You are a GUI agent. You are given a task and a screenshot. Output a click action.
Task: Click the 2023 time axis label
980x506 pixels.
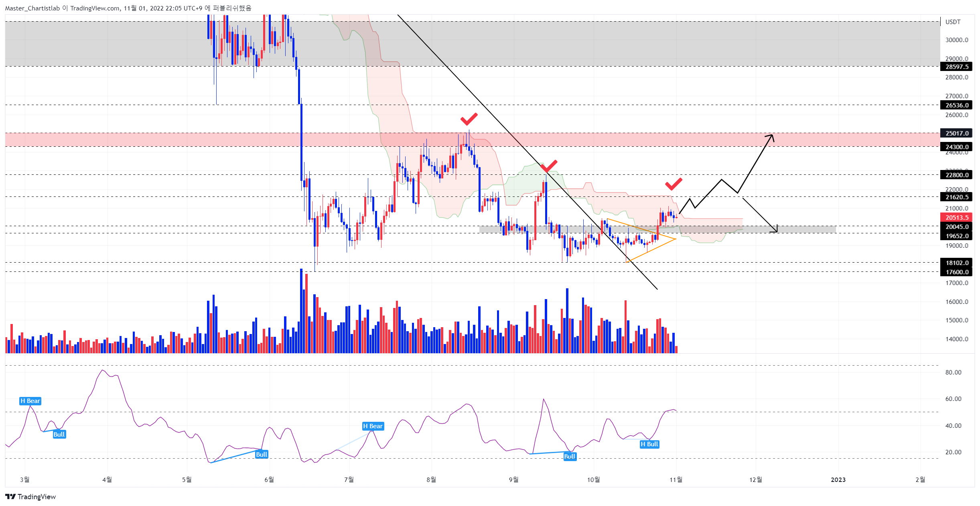838,480
